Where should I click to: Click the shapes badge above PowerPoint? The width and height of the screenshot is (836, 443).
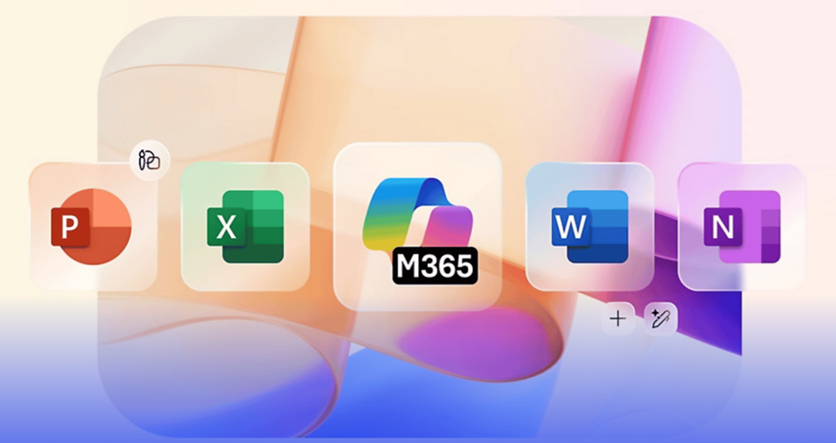[150, 160]
